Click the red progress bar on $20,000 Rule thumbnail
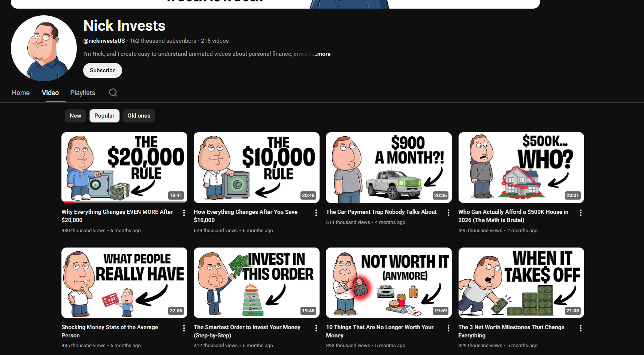644x355 pixels. click(68, 202)
